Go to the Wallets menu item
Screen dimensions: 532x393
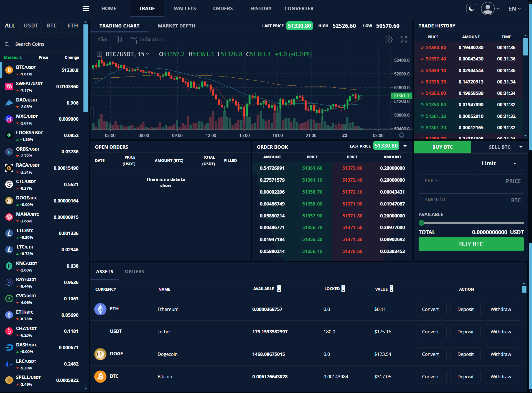pyautogui.click(x=185, y=9)
